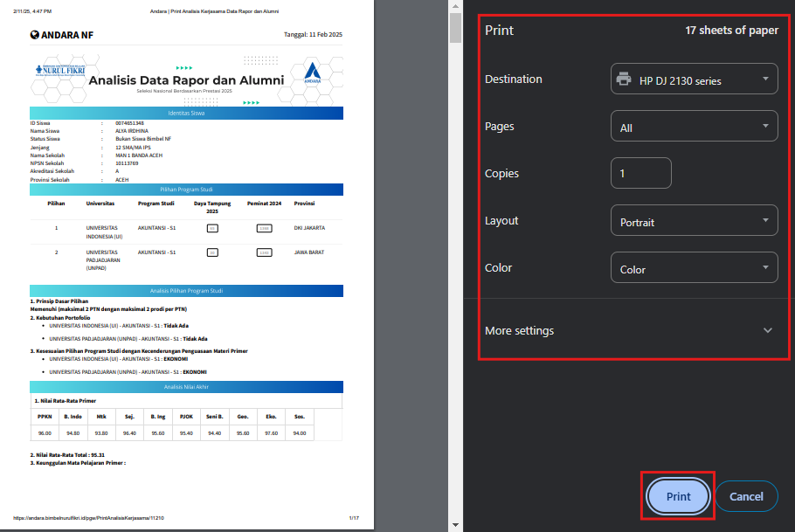Click the Nurul Fikri logo in the preview
This screenshot has width=795, height=532.
(60, 71)
